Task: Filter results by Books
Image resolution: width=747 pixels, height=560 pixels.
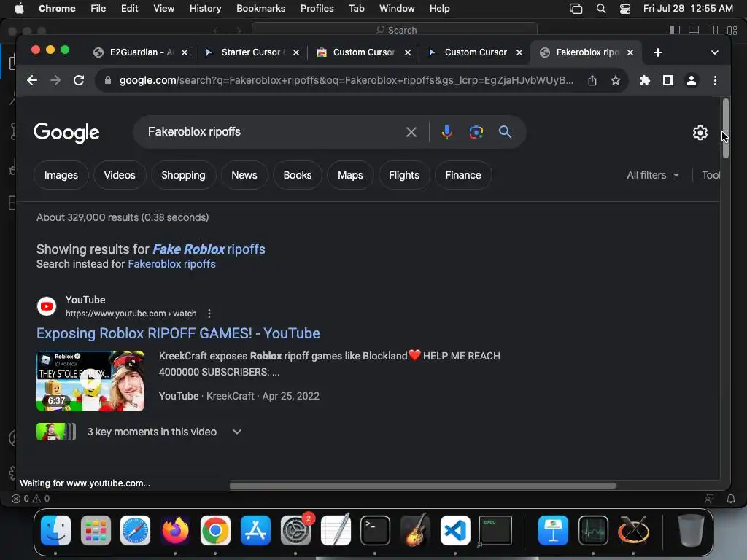Action: point(298,175)
